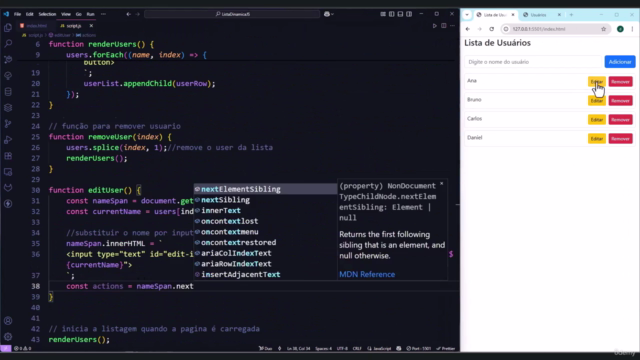Click Remover for Ana
Image resolution: width=640 pixels, height=360 pixels.
620,82
